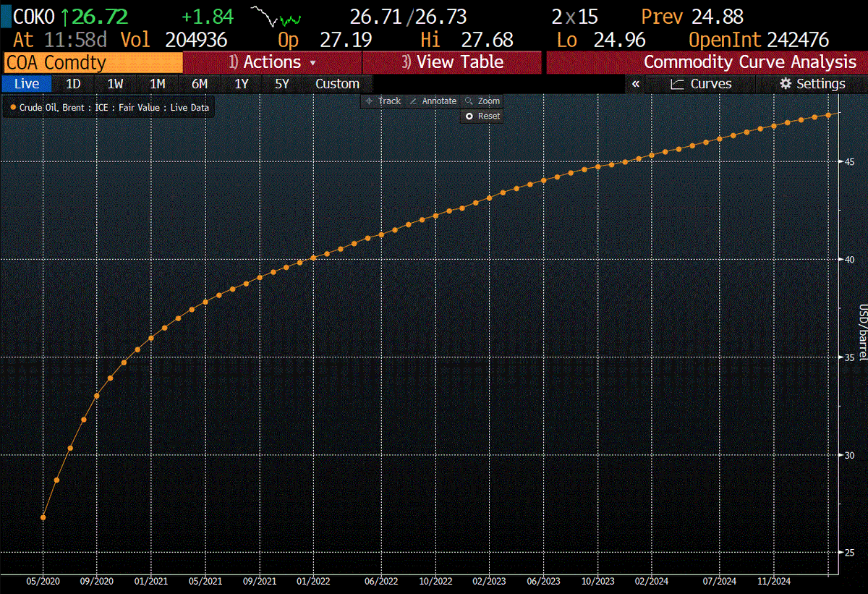The width and height of the screenshot is (868, 594).
Task: Switch to the 1M range tab
Action: click(x=158, y=84)
